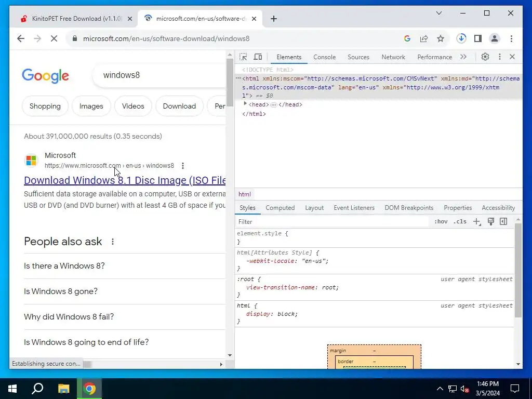Toggle rendering emulations paintbrush icon
532x399 pixels.
[x=490, y=221]
